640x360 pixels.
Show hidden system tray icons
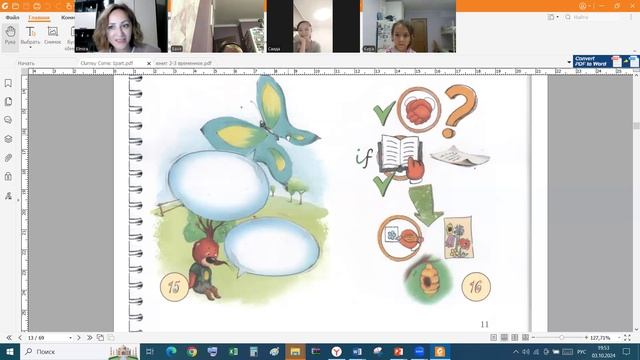click(516, 351)
